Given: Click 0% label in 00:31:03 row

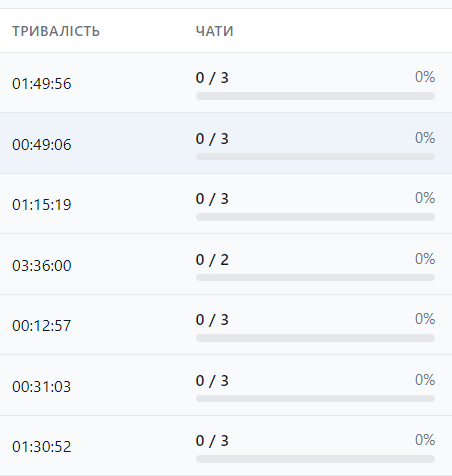Looking at the screenshot, I should [x=425, y=380].
